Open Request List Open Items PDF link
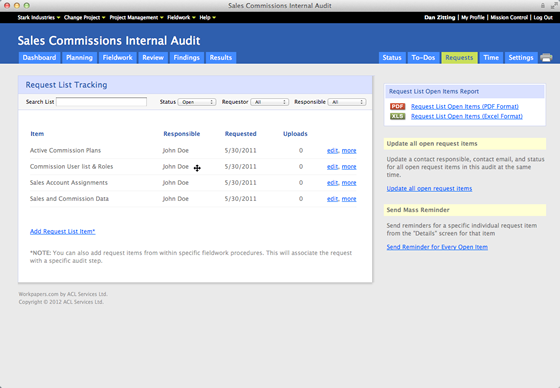Viewport: 560px width, 388px height. click(465, 106)
